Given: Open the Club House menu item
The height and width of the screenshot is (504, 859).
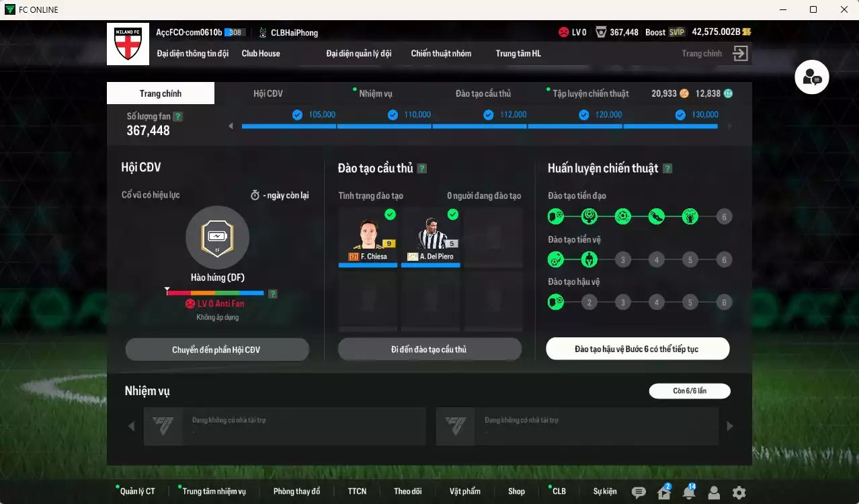Looking at the screenshot, I should 261,53.
